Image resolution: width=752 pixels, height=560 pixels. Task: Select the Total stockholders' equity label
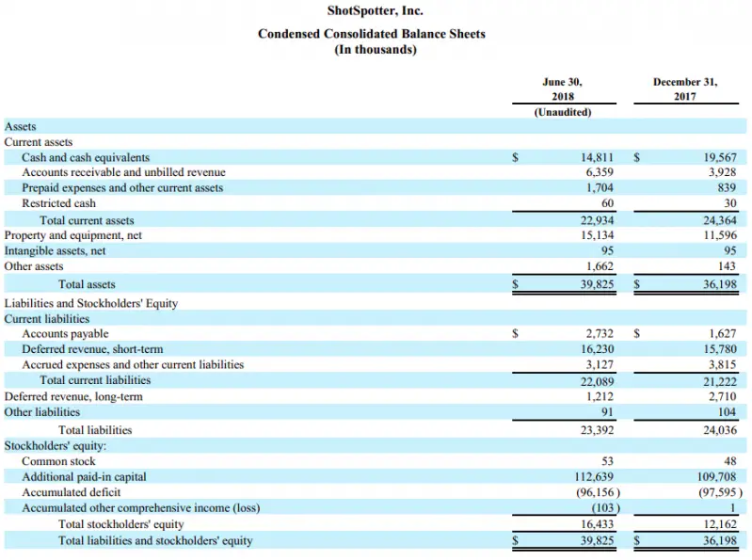[x=121, y=524]
